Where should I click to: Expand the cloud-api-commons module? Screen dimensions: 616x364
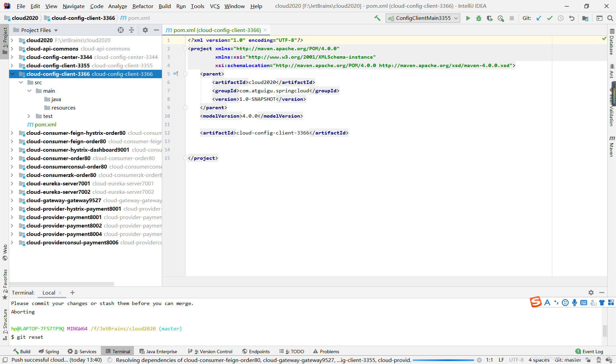coord(12,49)
